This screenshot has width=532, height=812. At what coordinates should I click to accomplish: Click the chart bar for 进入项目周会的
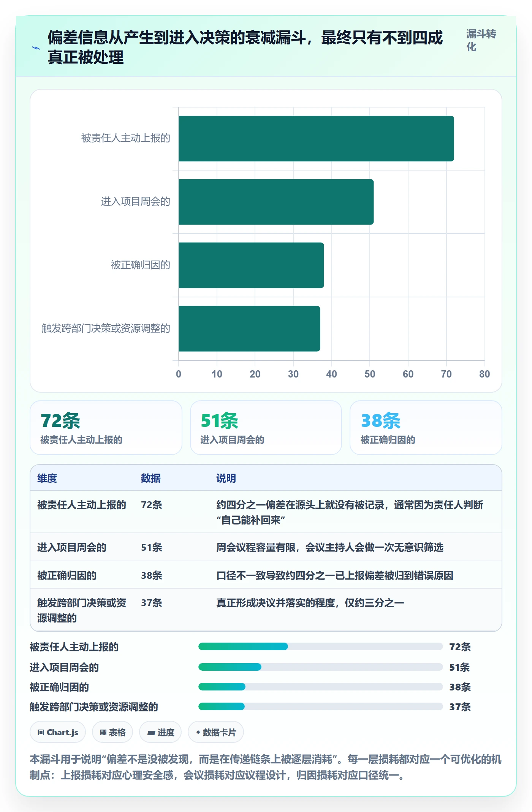pos(276,202)
